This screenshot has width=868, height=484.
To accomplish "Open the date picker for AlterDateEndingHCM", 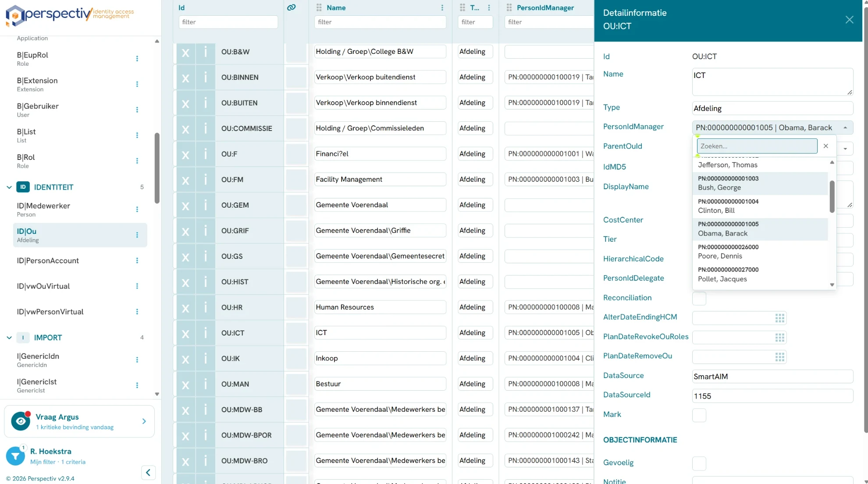I will tap(779, 318).
